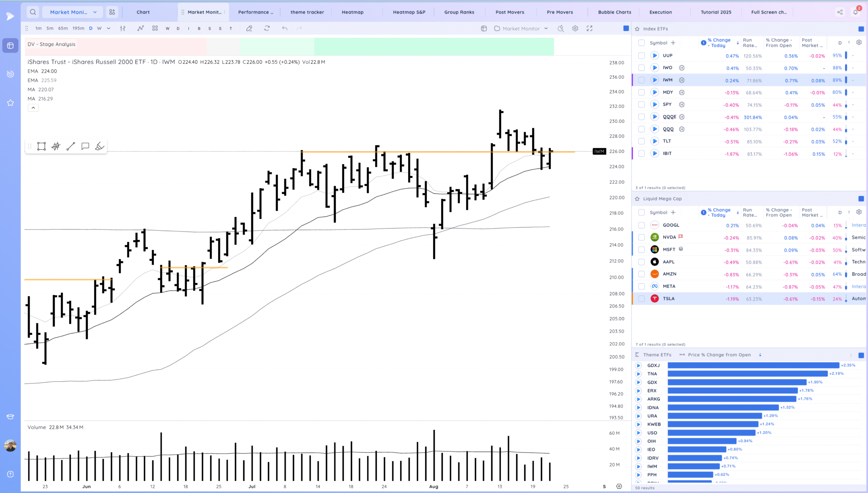868x493 pixels.
Task: Open the search magnifier icon
Action: coord(33,12)
